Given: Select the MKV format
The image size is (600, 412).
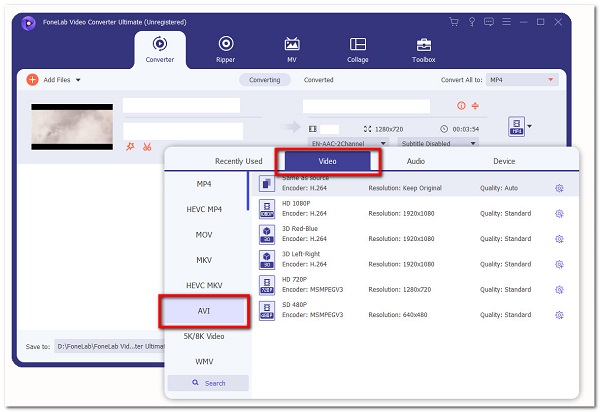Looking at the screenshot, I should (204, 260).
